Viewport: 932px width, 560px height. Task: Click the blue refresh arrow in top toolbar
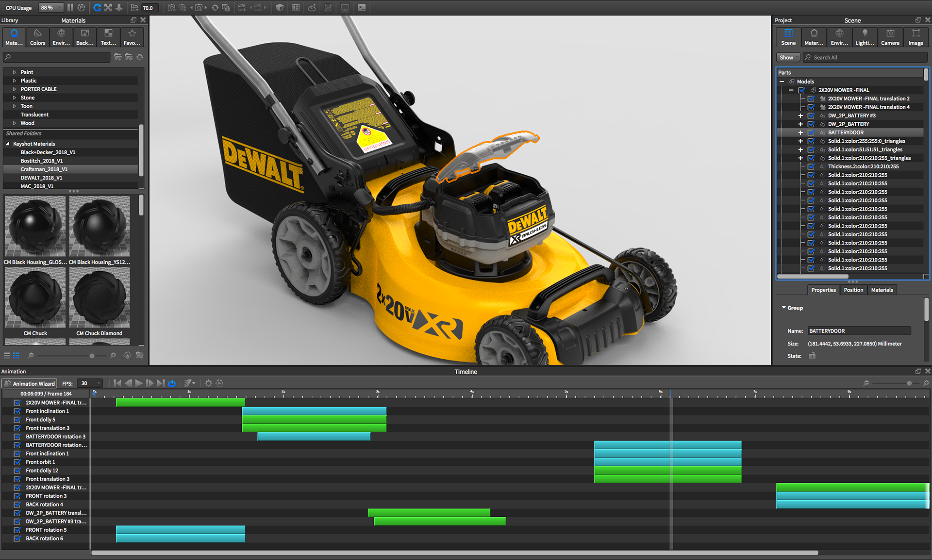coord(97,8)
